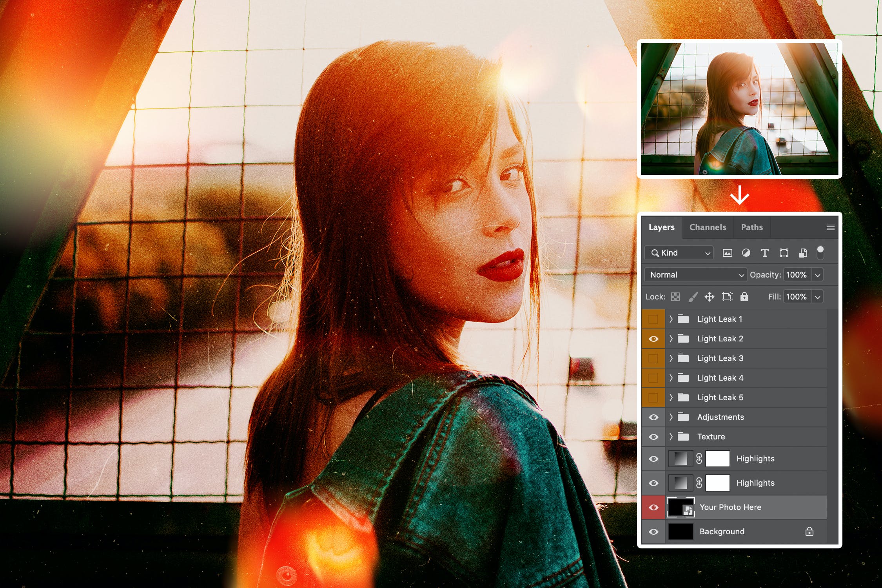Open the Layers panel hamburger menu
Image resolution: width=882 pixels, height=588 pixels.
coord(830,227)
